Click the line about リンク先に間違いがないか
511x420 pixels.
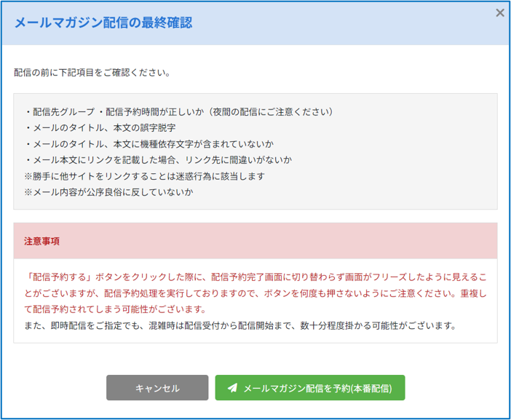point(159,159)
